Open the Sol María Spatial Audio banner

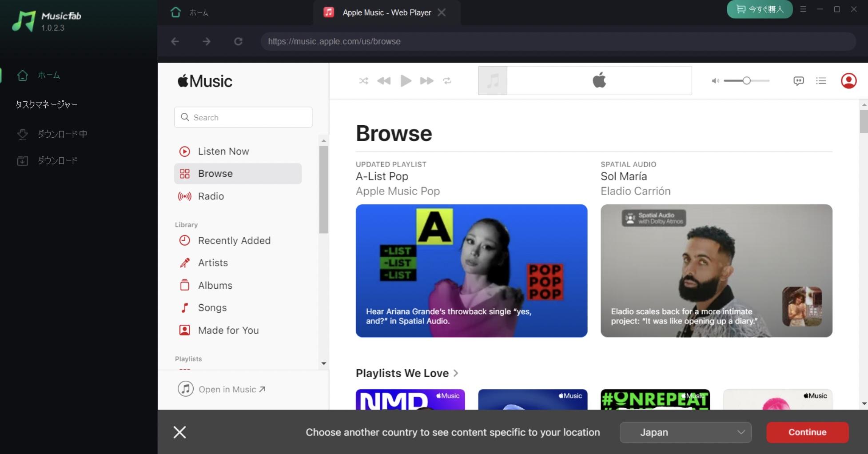point(716,271)
